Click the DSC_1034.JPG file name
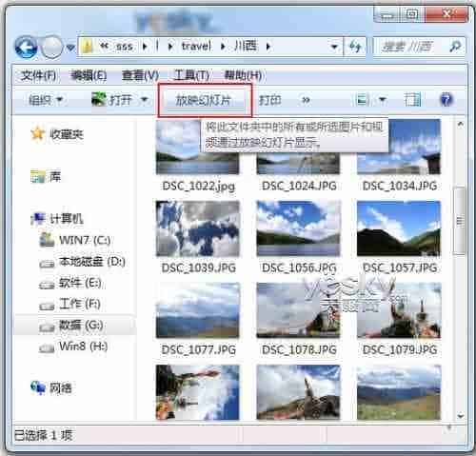 coord(400,186)
